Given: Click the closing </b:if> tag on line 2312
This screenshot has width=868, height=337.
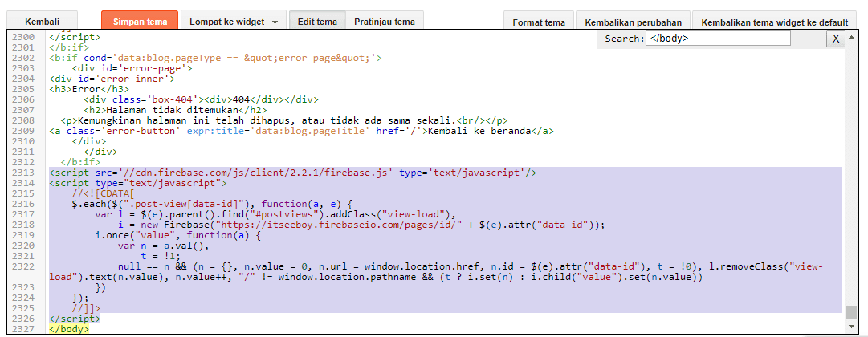Looking at the screenshot, I should pyautogui.click(x=80, y=161).
